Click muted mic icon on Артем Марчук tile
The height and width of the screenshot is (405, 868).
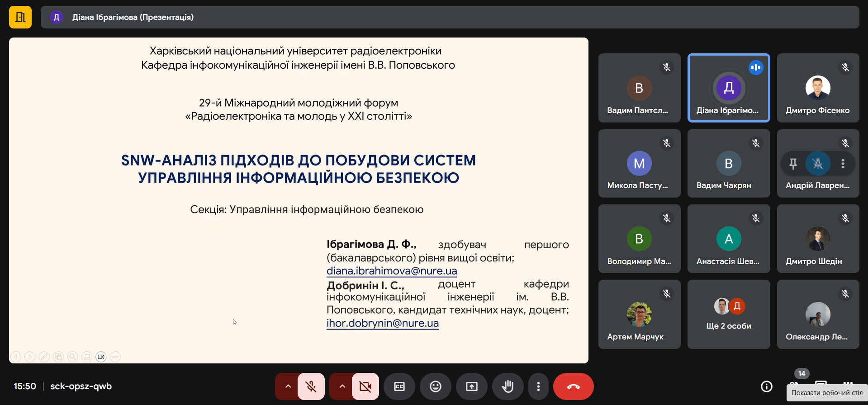click(x=667, y=294)
